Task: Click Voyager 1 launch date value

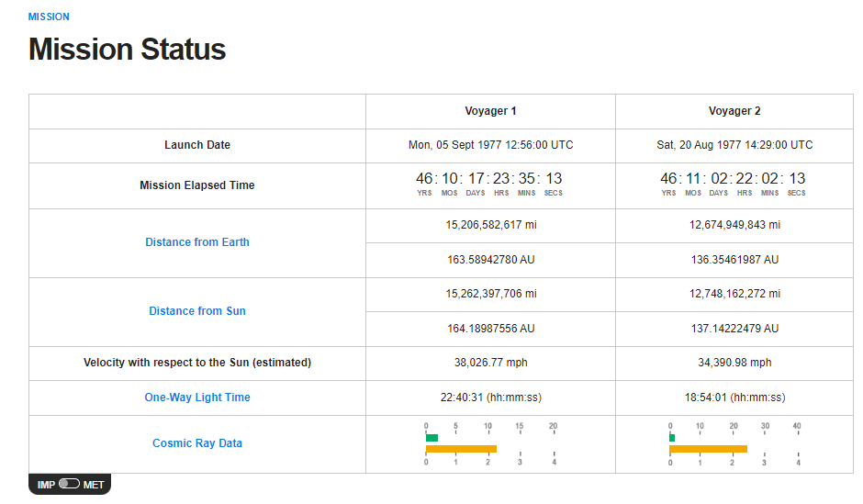Action: [x=490, y=145]
